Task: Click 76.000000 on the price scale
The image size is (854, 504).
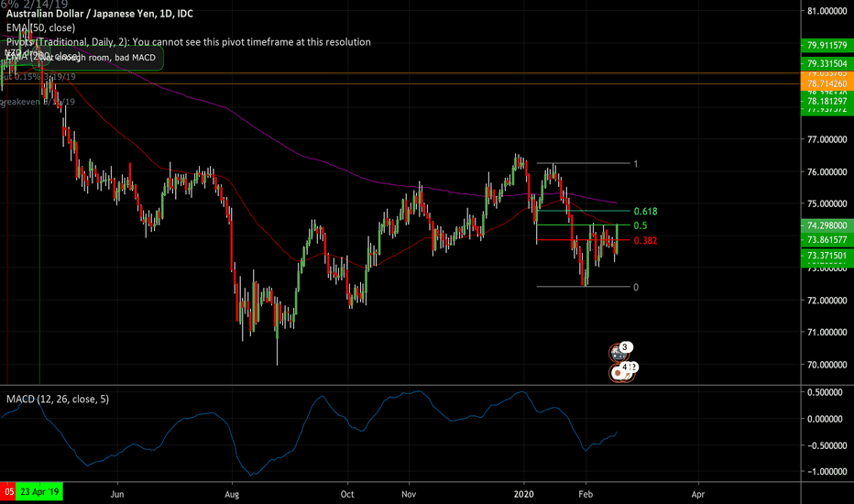Action: click(827, 172)
